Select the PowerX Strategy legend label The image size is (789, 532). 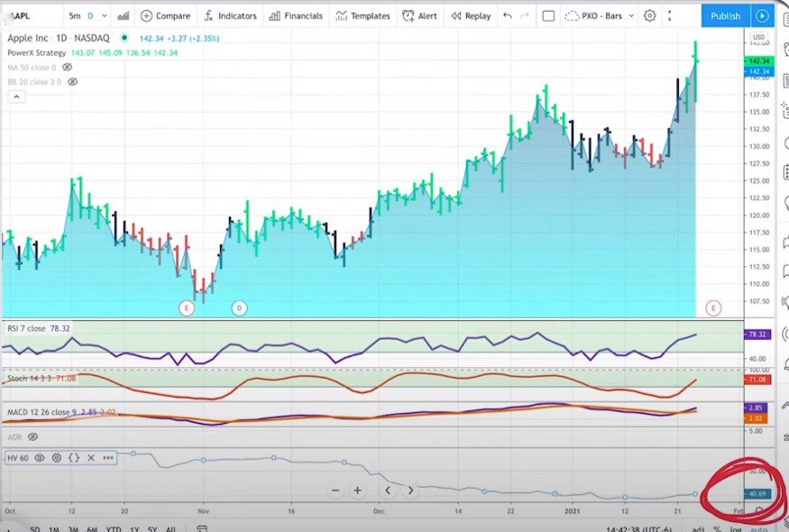point(37,52)
